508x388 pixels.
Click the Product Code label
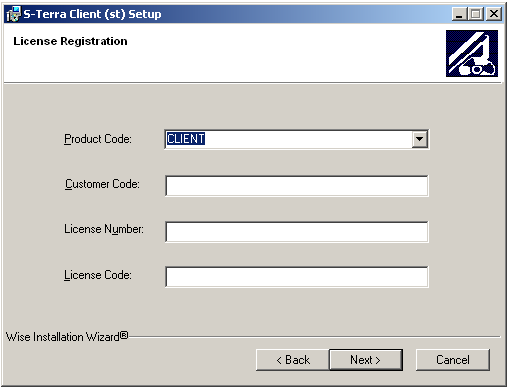[x=98, y=139]
